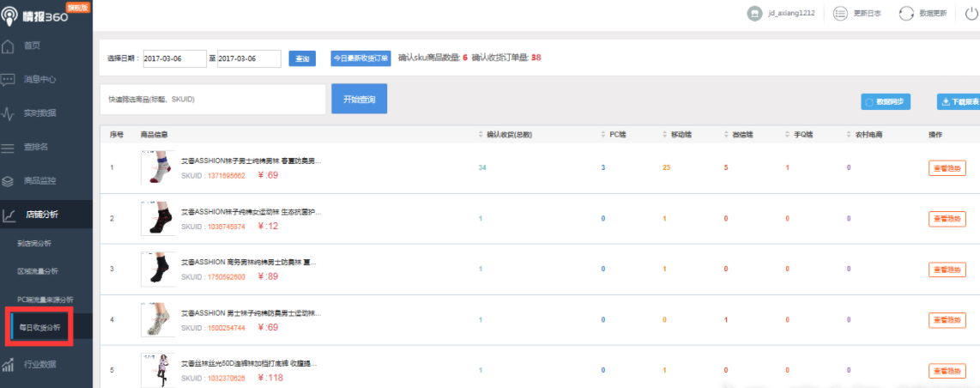Click the 快速筛选商品 search field

pyautogui.click(x=213, y=100)
